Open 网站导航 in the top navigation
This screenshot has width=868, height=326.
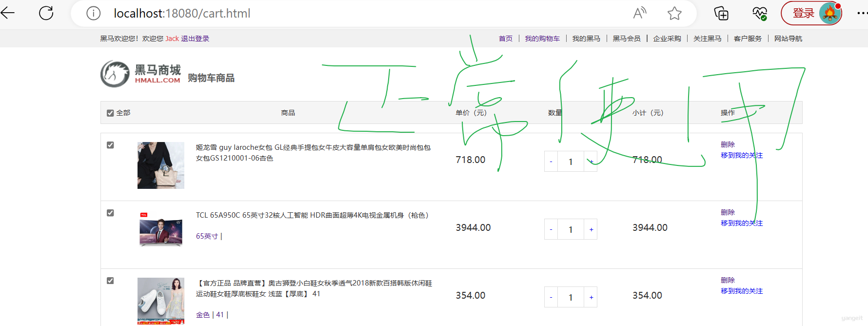click(x=788, y=39)
